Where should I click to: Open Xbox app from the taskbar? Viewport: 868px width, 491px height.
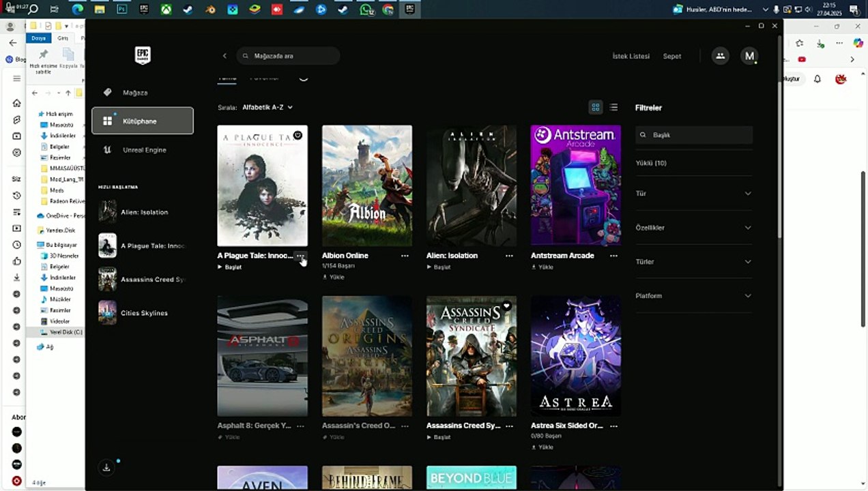[166, 10]
